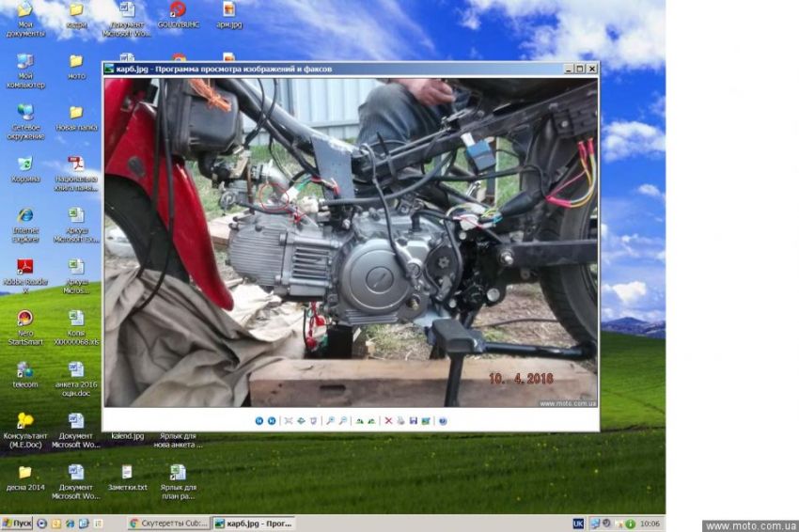Print the image from viewer toolbar

point(401,421)
